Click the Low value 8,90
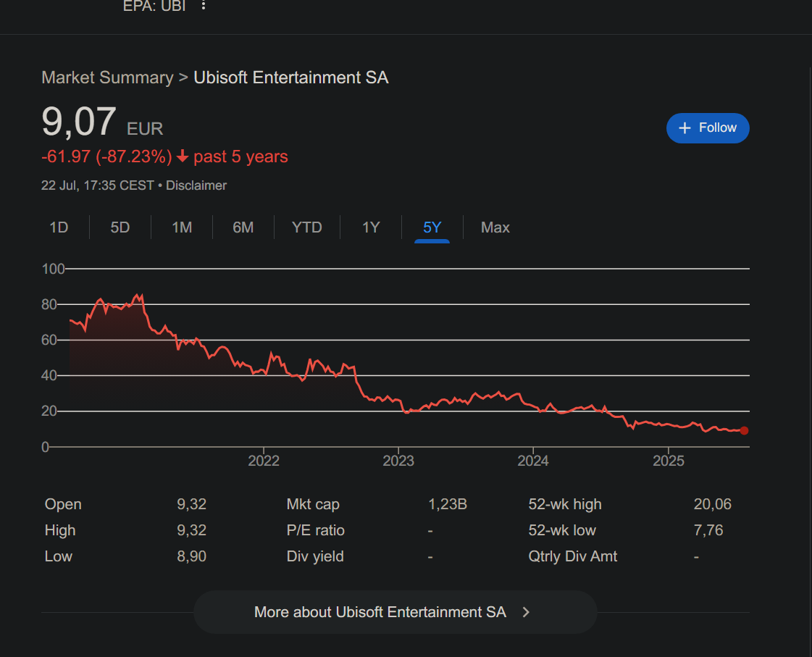Image resolution: width=812 pixels, height=657 pixels. coord(192,556)
